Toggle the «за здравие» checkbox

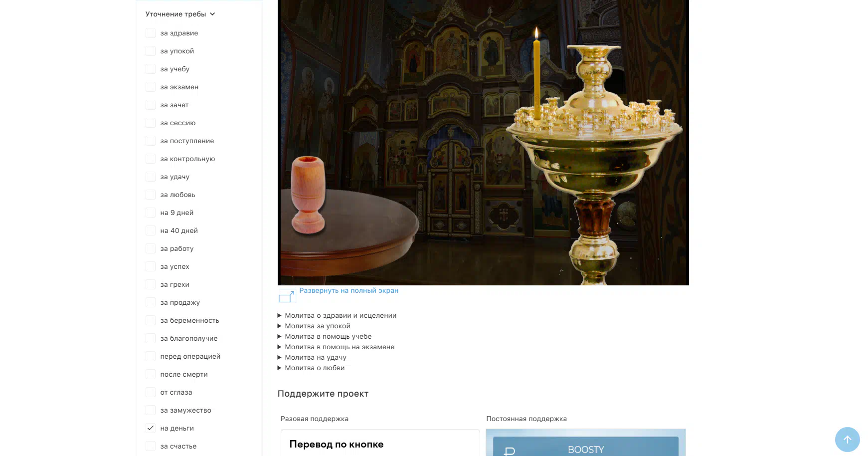[150, 33]
